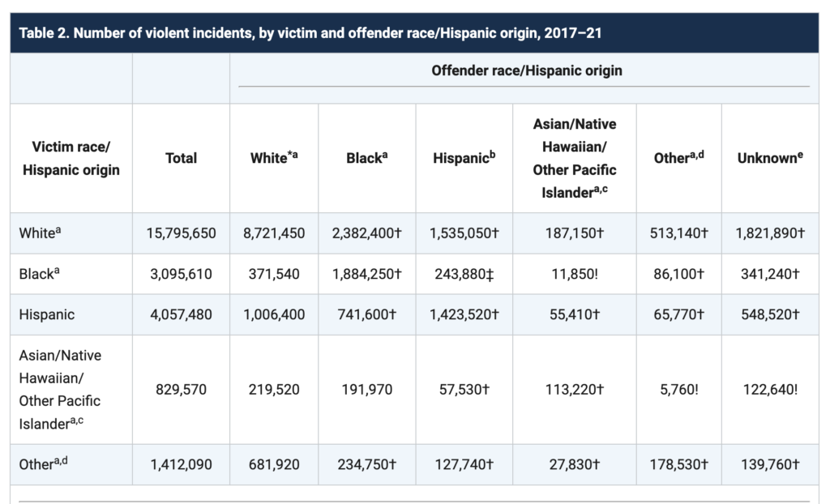Image resolution: width=830 pixels, height=504 pixels.
Task: Click the cell value 548,520†
Action: point(770,315)
